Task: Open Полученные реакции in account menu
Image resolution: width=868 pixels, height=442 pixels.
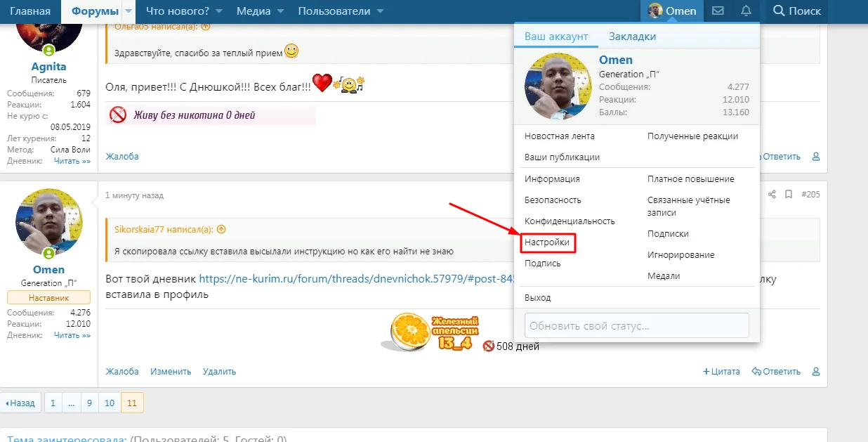Action: (692, 136)
